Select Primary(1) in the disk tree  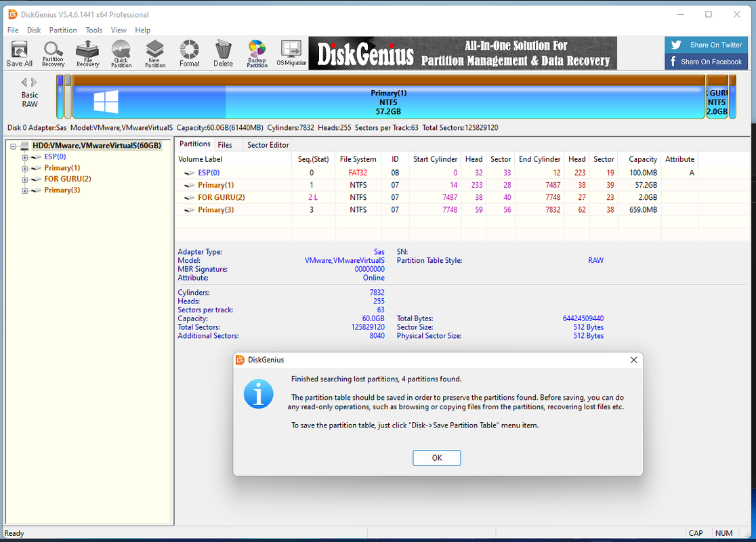pyautogui.click(x=62, y=168)
